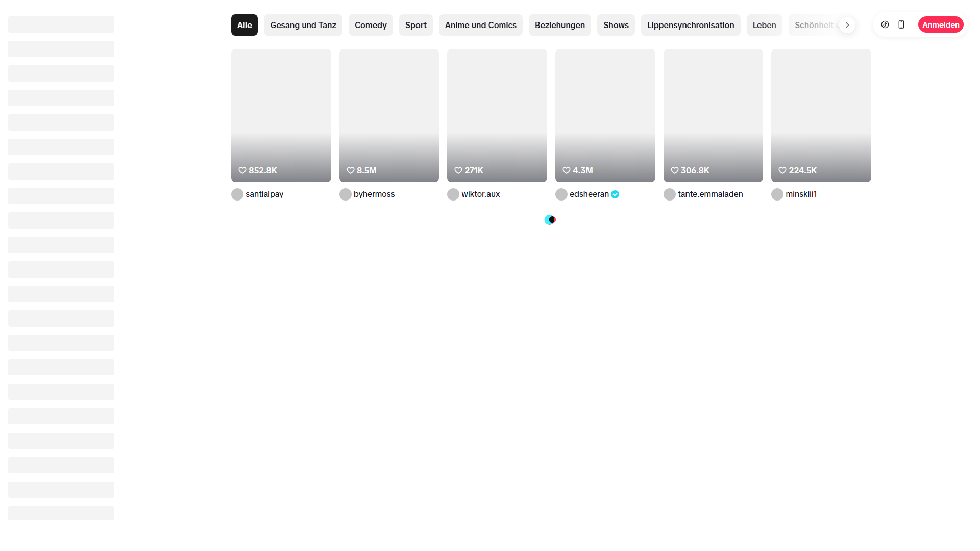Viewport: 980px width, 551px height.
Task: Click the mobile phone app icon
Action: pyautogui.click(x=901, y=24)
